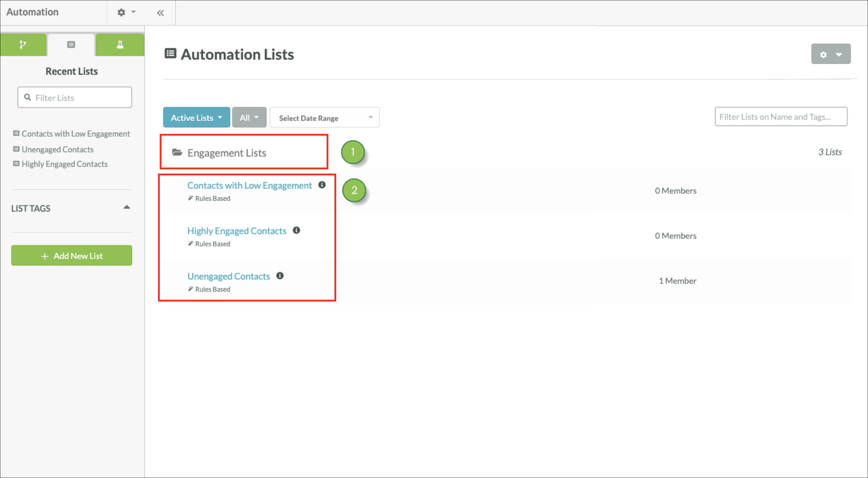This screenshot has width=868, height=478.
Task: Show info for Unengaged Contacts
Action: [x=280, y=276]
